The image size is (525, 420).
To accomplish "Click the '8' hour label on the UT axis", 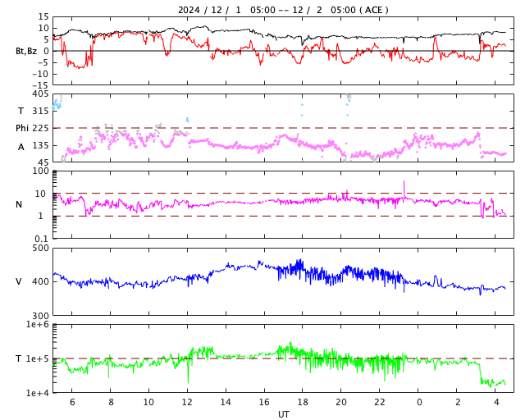I will click(x=111, y=402).
